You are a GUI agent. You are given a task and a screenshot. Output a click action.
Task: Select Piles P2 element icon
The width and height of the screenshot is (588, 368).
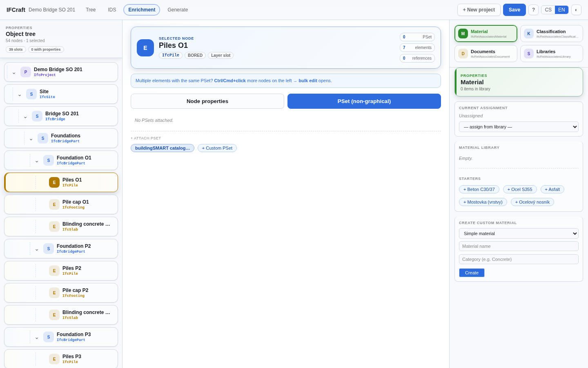[x=54, y=271]
